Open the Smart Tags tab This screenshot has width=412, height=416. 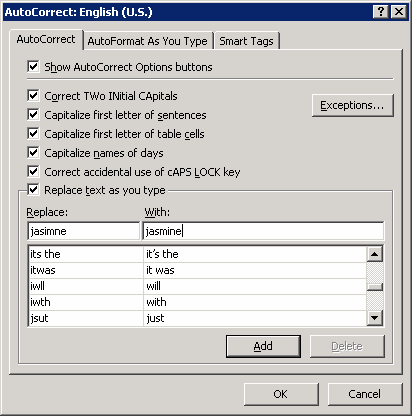tap(246, 41)
